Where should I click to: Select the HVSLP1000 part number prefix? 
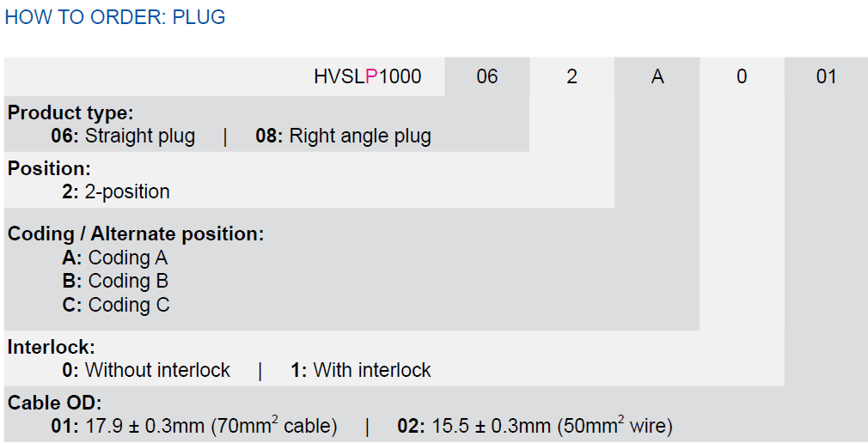click(367, 76)
